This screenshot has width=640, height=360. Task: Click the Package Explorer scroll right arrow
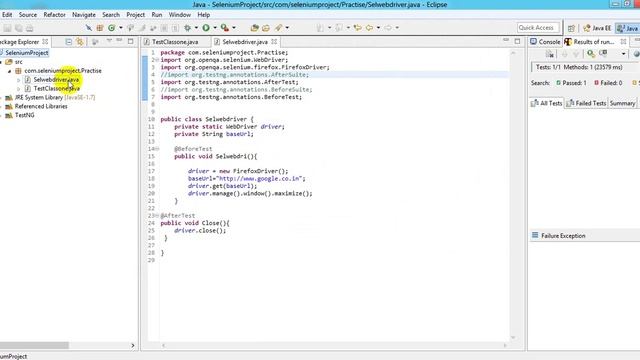click(133, 345)
